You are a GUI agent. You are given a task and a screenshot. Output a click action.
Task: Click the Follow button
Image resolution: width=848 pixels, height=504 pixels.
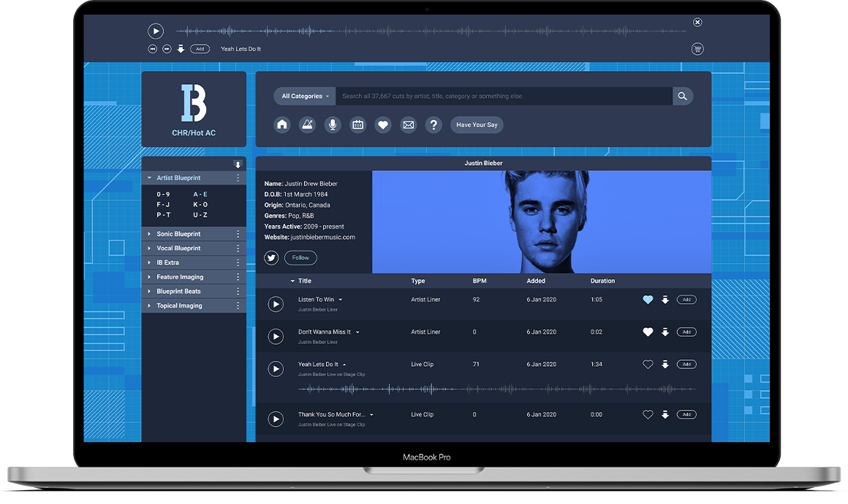[300, 258]
